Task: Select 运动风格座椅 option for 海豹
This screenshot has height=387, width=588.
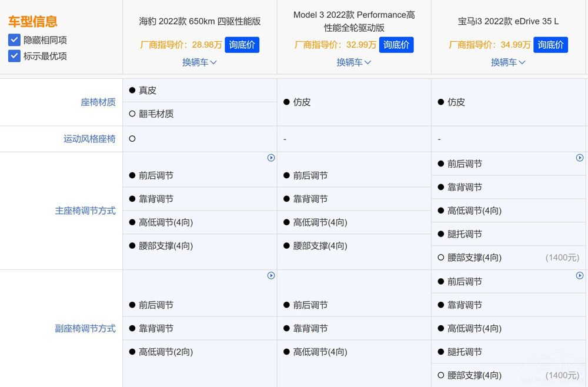Action: [x=132, y=139]
